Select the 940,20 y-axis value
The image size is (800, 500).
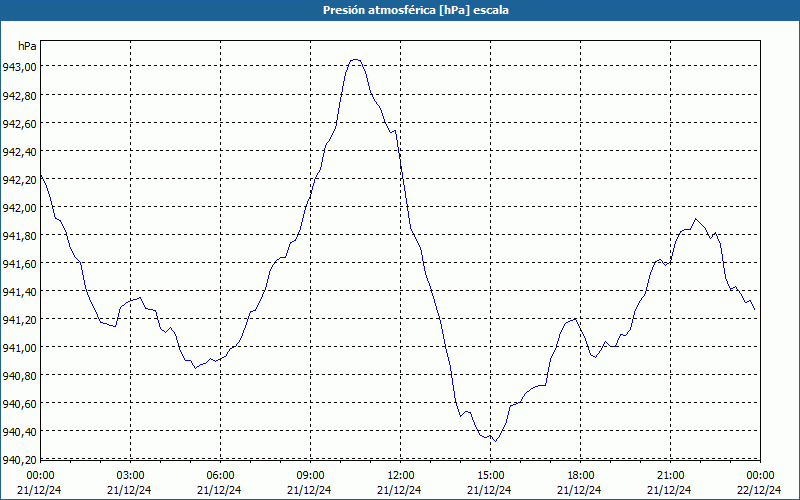click(19, 460)
